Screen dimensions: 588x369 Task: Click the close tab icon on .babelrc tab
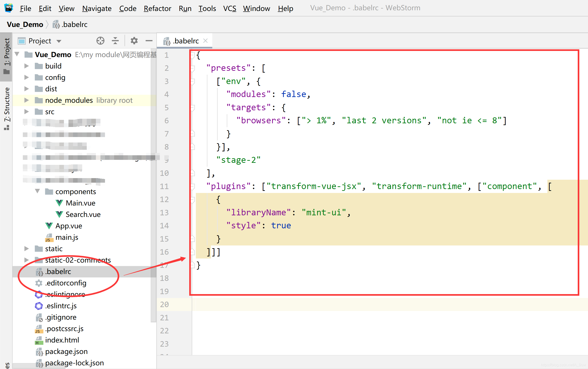206,41
